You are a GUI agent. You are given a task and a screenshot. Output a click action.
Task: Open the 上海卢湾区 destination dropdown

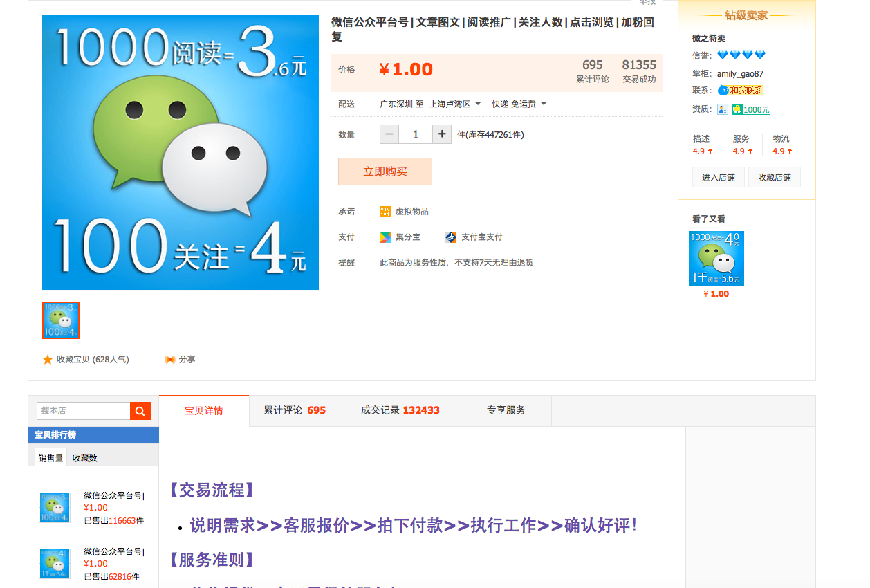(x=455, y=104)
